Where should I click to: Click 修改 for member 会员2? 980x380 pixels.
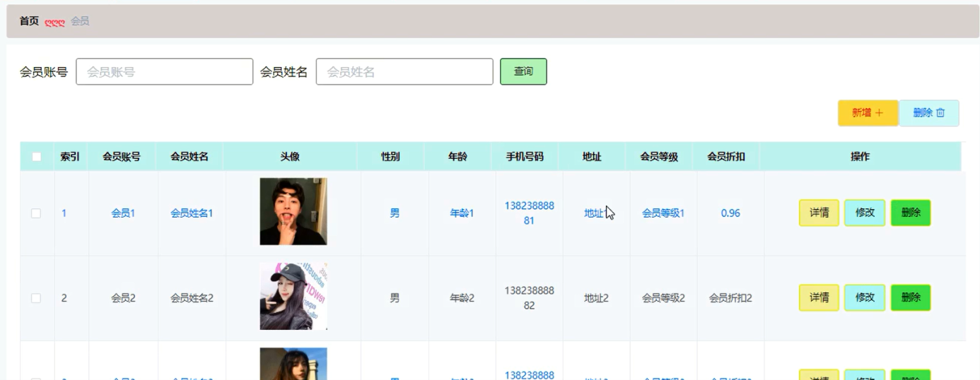tap(865, 297)
